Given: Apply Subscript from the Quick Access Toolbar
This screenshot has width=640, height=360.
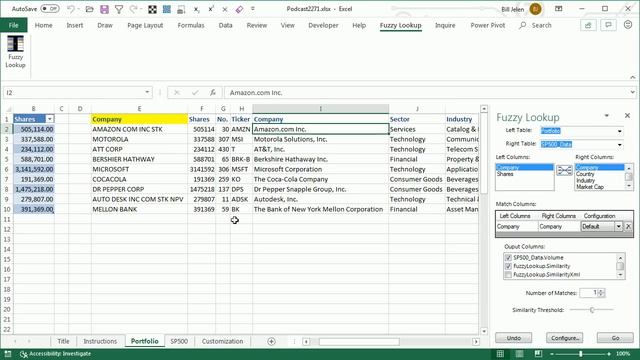Looking at the screenshot, I should coord(196,9).
